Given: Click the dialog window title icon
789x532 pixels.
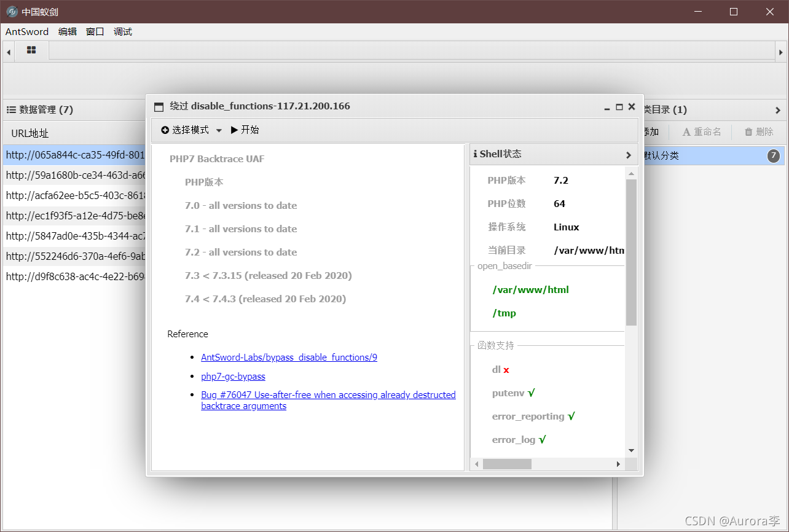Looking at the screenshot, I should (x=159, y=106).
